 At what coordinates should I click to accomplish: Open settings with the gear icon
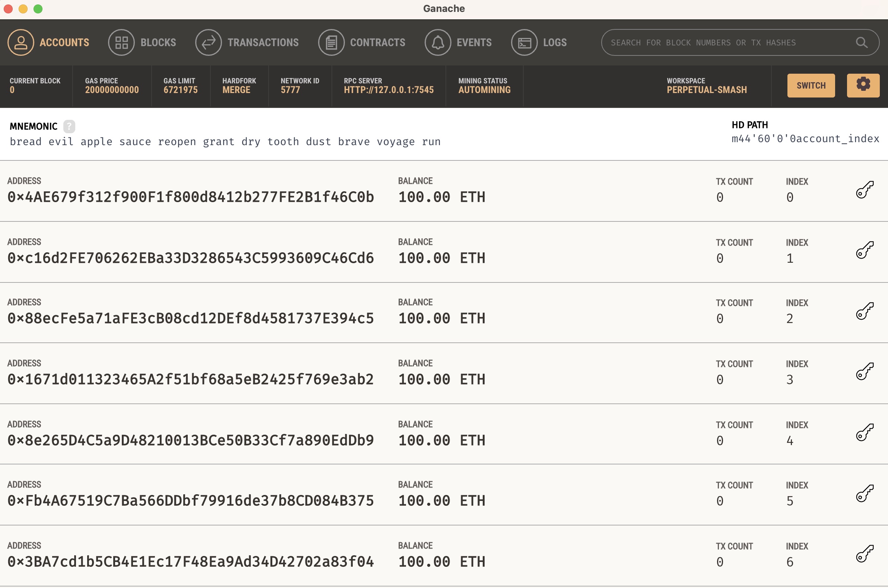point(863,85)
